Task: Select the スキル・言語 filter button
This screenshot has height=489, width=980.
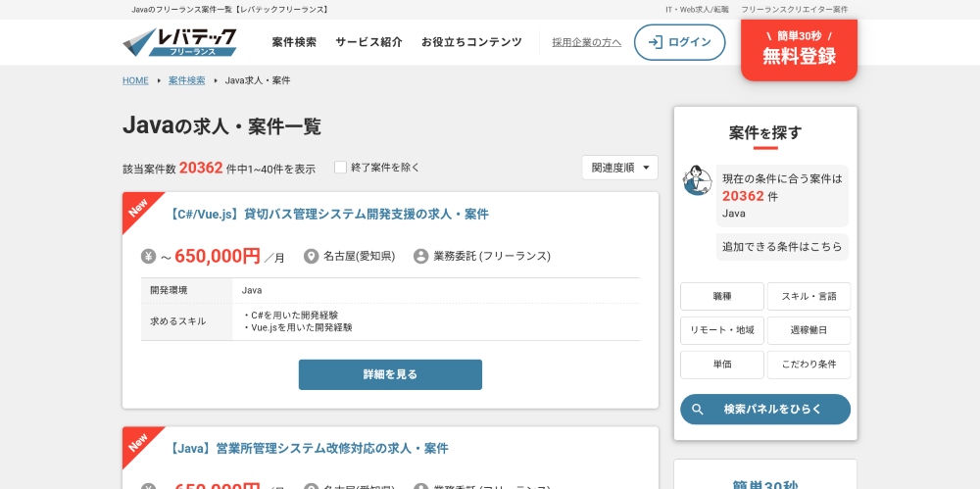Action: pyautogui.click(x=808, y=296)
